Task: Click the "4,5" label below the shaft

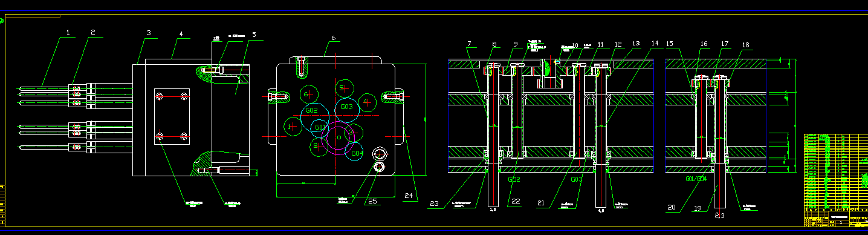Action: (x=601, y=211)
